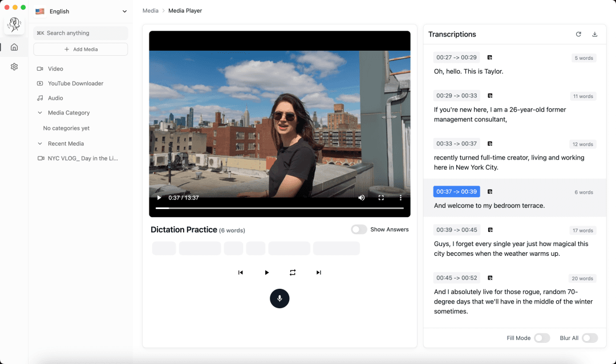The width and height of the screenshot is (616, 364).
Task: Select YouTube Downloader in sidebar
Action: (x=75, y=83)
